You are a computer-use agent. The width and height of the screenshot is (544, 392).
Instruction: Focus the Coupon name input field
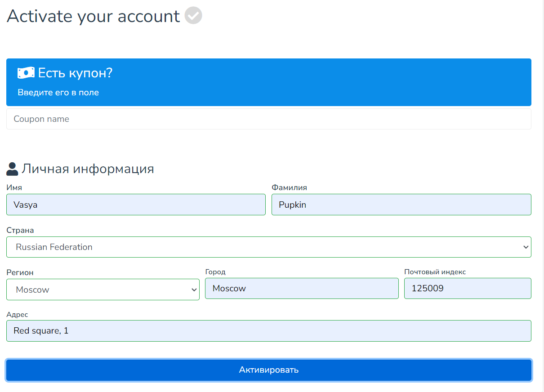coord(268,119)
